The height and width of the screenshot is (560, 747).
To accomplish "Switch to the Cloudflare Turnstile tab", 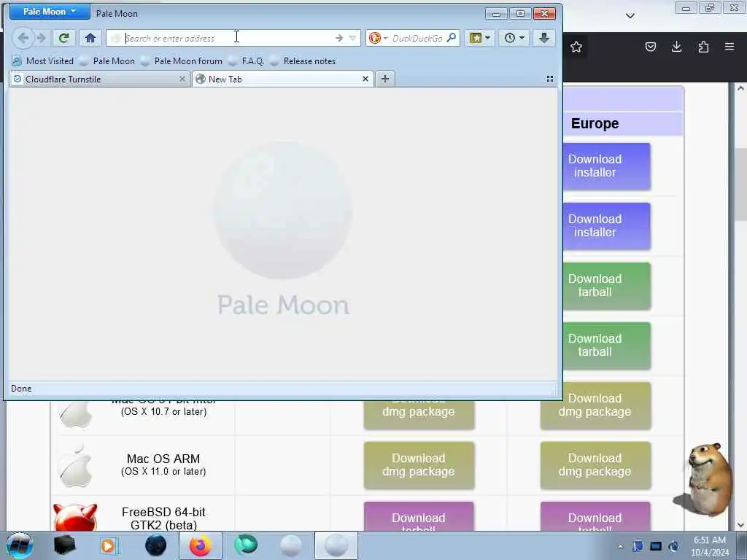I will click(x=100, y=79).
